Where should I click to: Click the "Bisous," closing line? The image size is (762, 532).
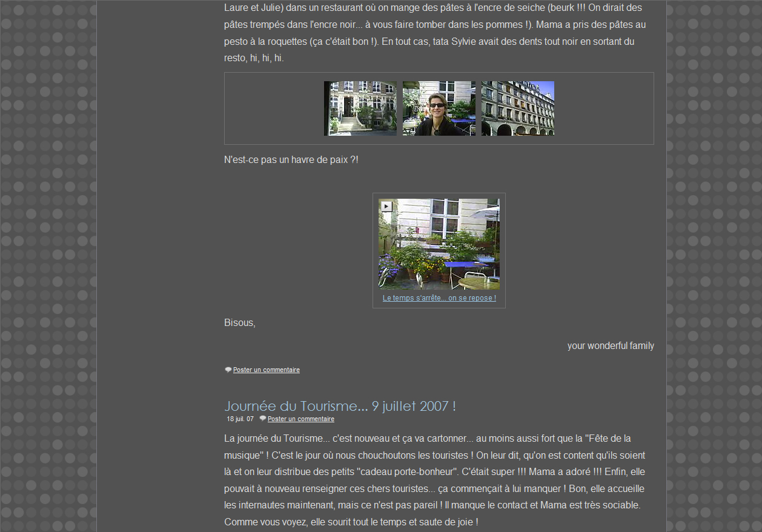click(240, 322)
